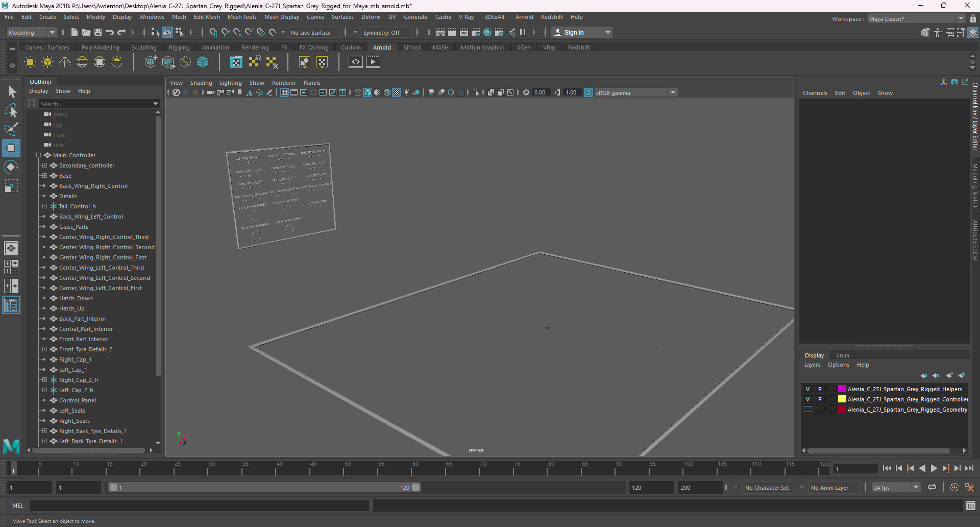Viewport: 980px width, 527px height.
Task: Activate the Lasso select tool
Action: pos(11,111)
